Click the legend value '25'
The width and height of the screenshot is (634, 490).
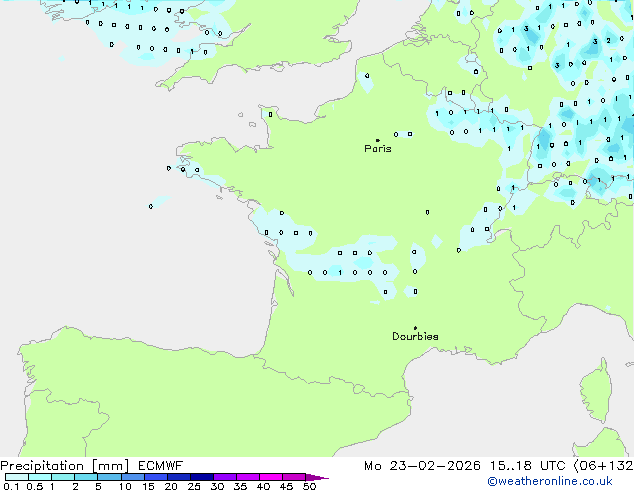194,486
